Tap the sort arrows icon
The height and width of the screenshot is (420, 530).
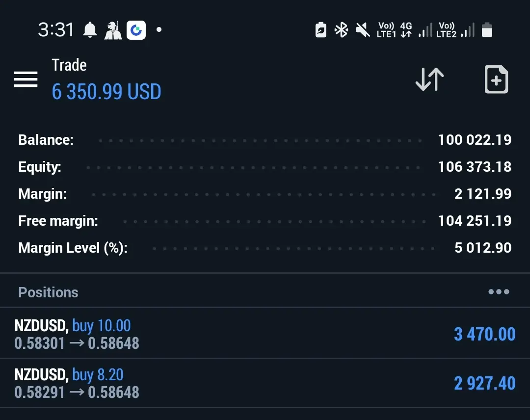pos(429,79)
